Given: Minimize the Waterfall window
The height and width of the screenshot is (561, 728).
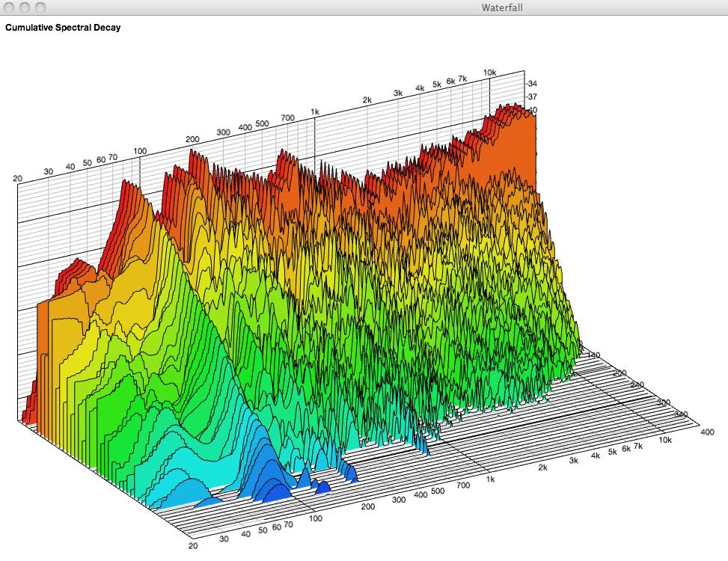Looking at the screenshot, I should [x=25, y=7].
